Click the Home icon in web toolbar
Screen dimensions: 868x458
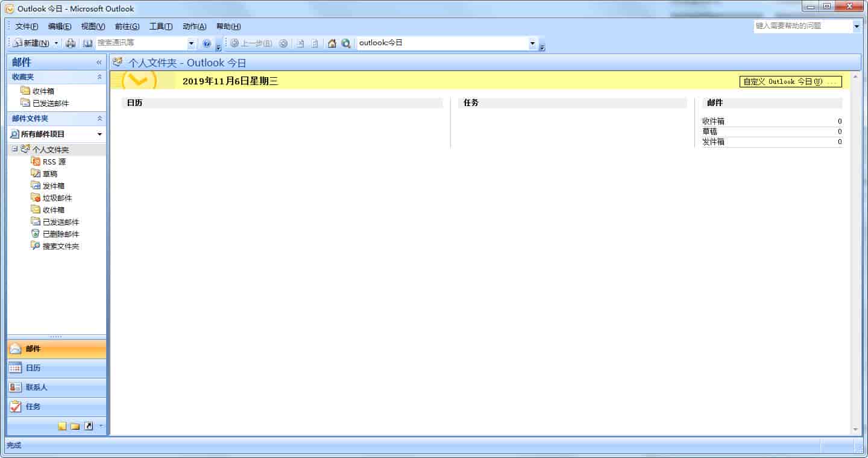click(x=332, y=43)
